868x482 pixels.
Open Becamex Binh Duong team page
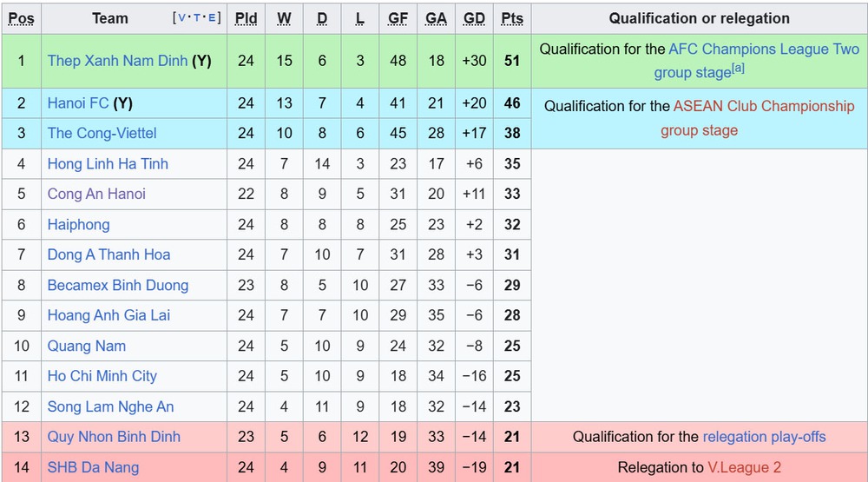[117, 286]
